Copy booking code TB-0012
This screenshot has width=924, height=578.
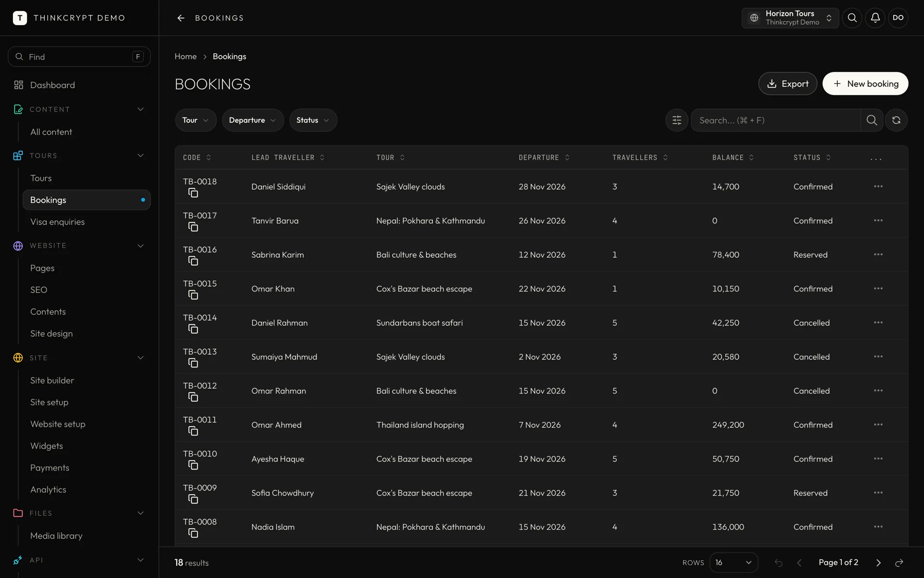(x=193, y=397)
